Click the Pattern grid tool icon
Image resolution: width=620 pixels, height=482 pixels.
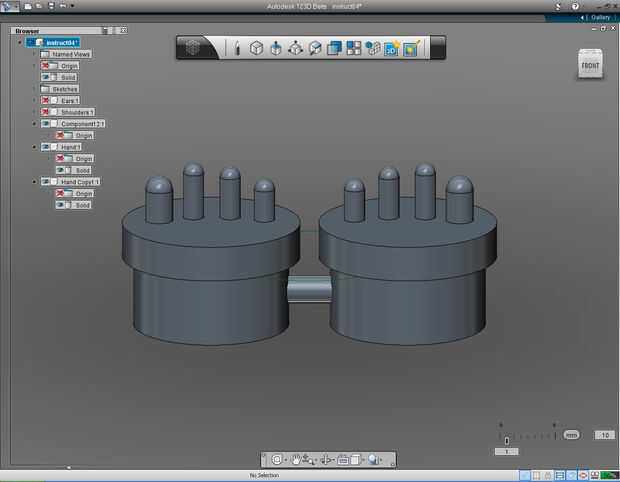354,47
